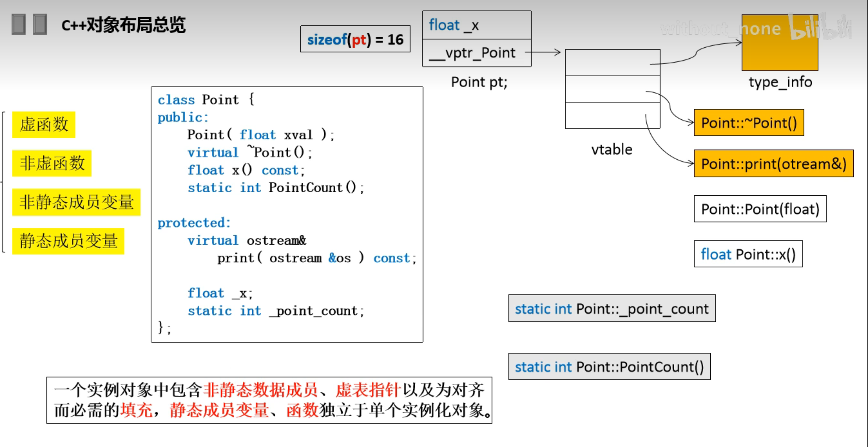
Task: Click the float Point::x() box
Action: click(748, 254)
